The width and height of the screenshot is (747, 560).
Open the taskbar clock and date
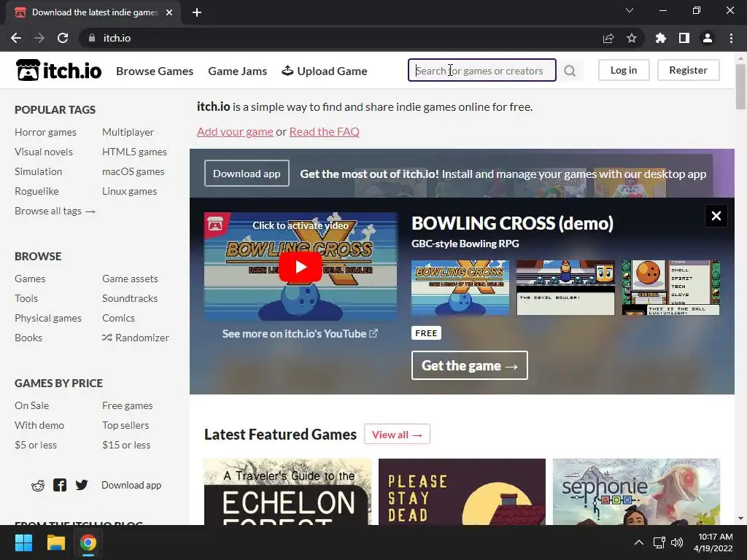coord(713,542)
